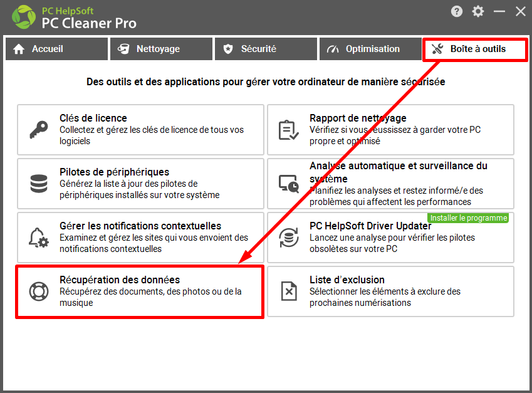Click description "Vérifiez si vous réussissez à garder"
The image size is (532, 393).
click(x=395, y=135)
